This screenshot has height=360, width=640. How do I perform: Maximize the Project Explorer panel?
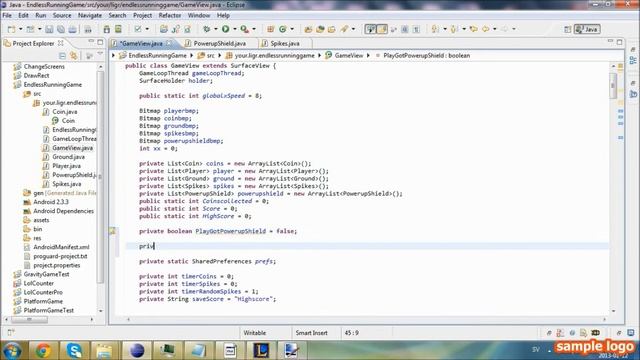tap(100, 42)
